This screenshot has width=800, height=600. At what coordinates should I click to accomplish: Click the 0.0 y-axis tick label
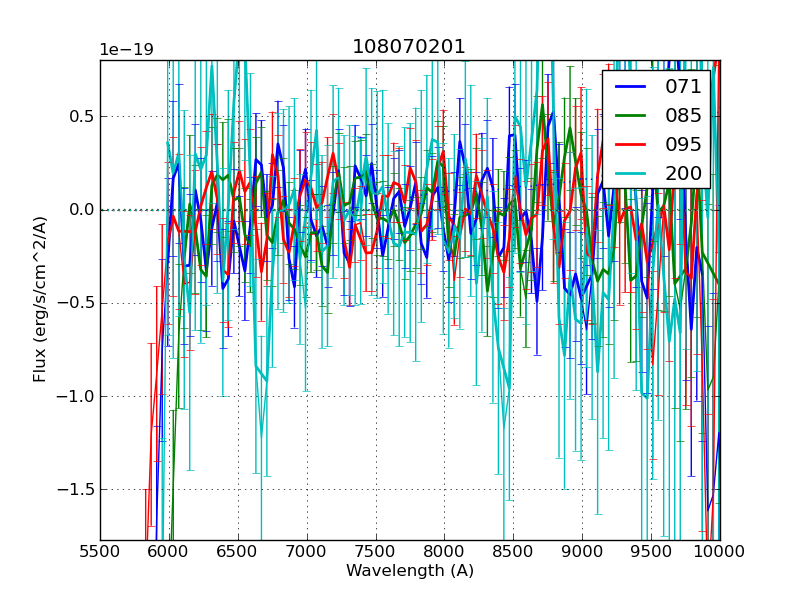[79, 209]
